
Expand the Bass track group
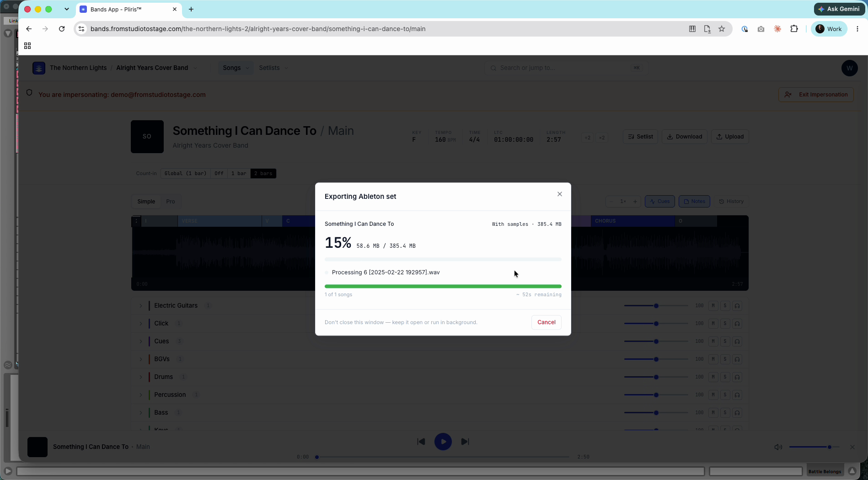click(x=141, y=413)
